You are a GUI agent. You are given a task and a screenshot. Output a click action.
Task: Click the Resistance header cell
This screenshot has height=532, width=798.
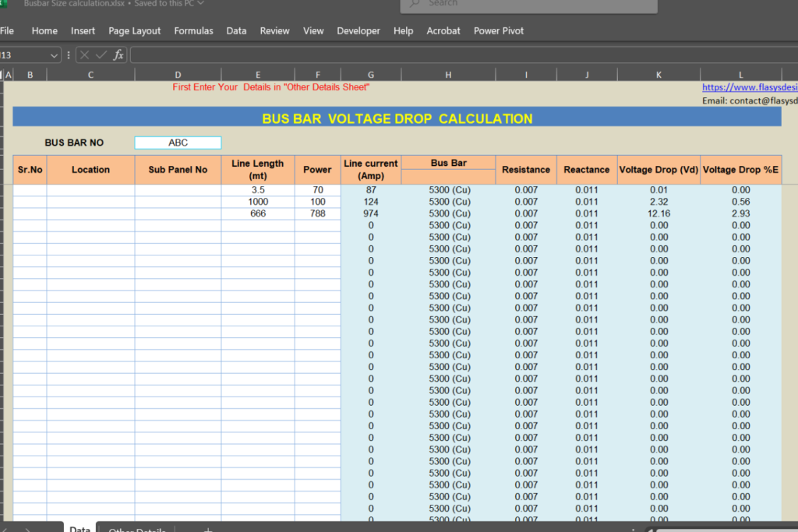pos(526,170)
